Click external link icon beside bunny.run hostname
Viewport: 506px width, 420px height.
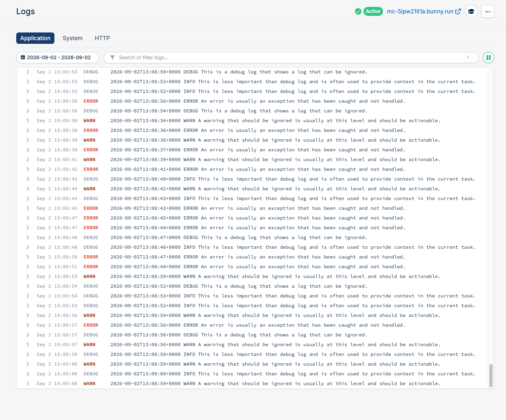[458, 11]
